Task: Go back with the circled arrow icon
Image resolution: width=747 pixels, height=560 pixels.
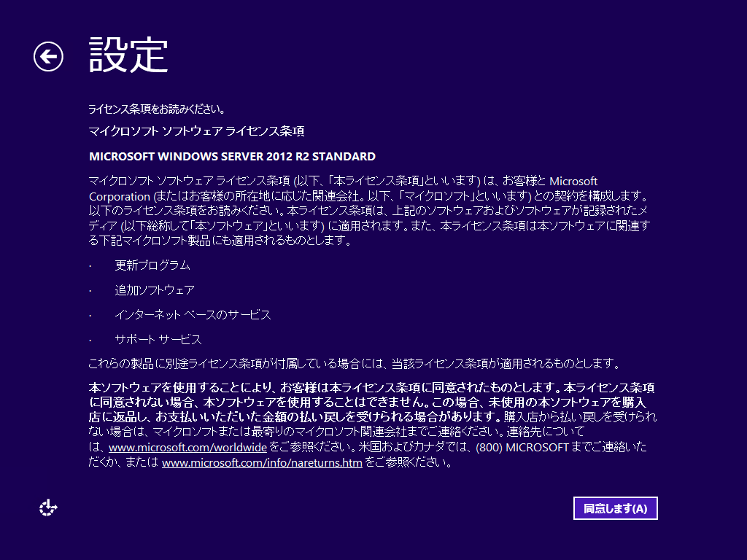Action: click(49, 57)
